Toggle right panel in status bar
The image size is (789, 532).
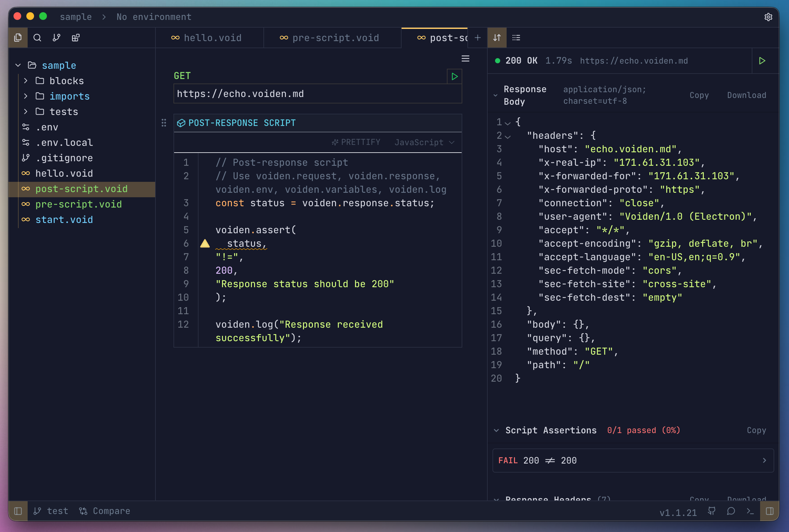click(x=769, y=511)
